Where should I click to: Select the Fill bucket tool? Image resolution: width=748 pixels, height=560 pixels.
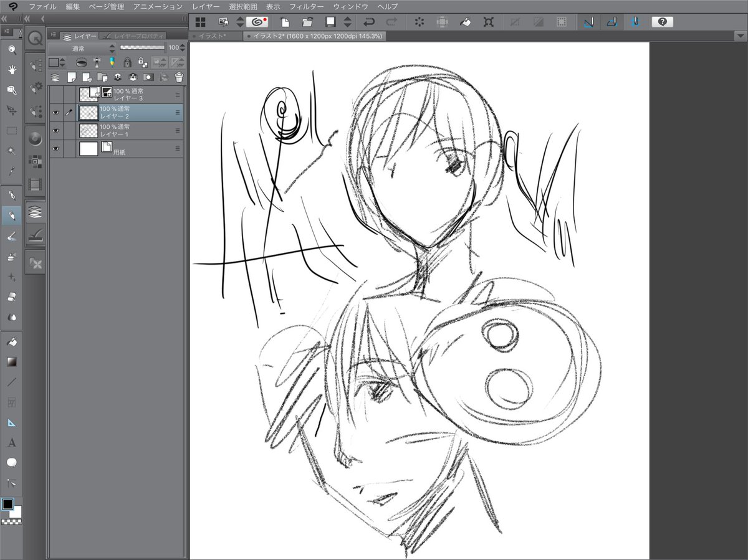(11, 341)
